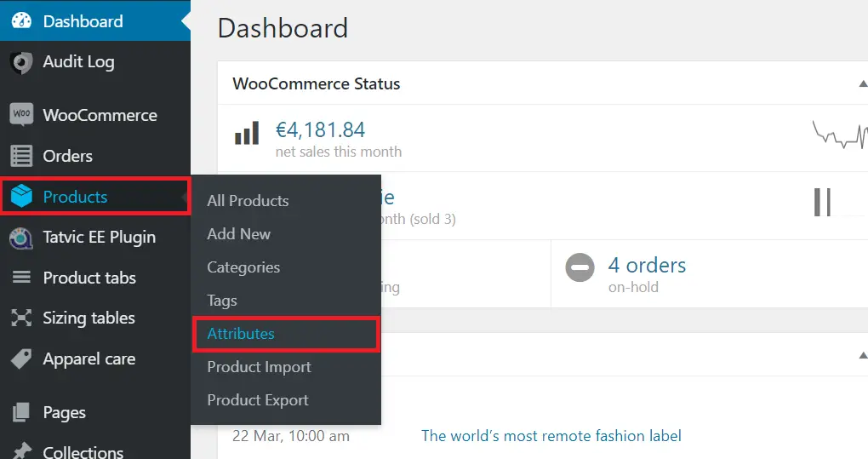
Task: Select Add New from Products submenu
Action: [238, 233]
